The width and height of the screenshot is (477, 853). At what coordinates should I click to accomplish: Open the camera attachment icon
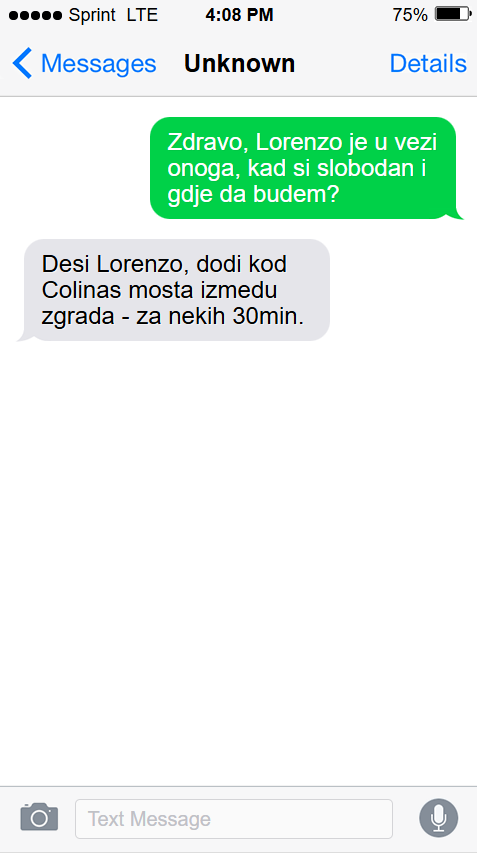point(39,817)
